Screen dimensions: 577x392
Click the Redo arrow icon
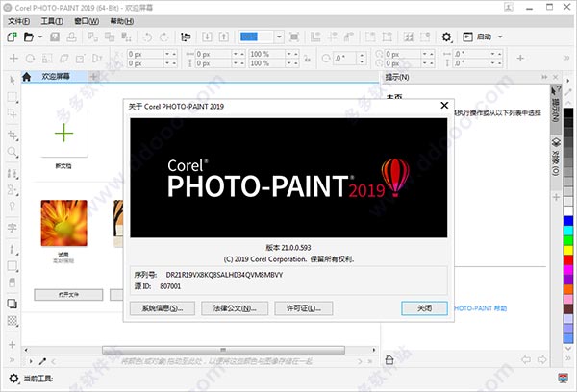163,37
